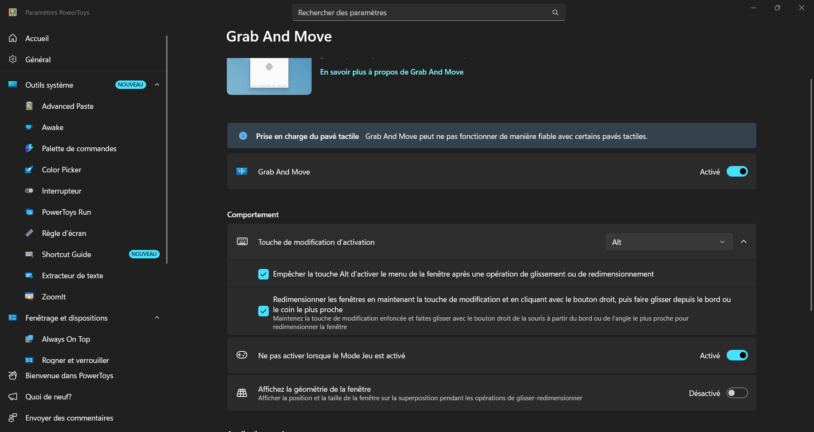Open Always On Top settings

pyautogui.click(x=66, y=339)
